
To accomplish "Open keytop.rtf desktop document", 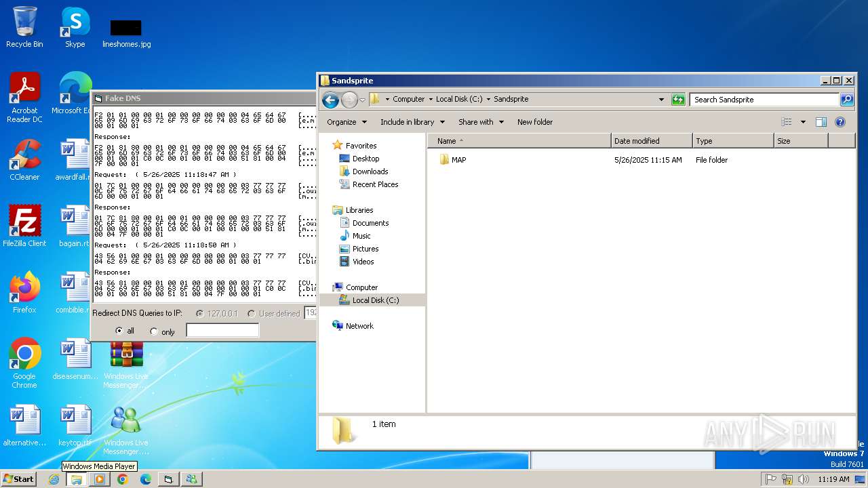I will click(x=75, y=426).
